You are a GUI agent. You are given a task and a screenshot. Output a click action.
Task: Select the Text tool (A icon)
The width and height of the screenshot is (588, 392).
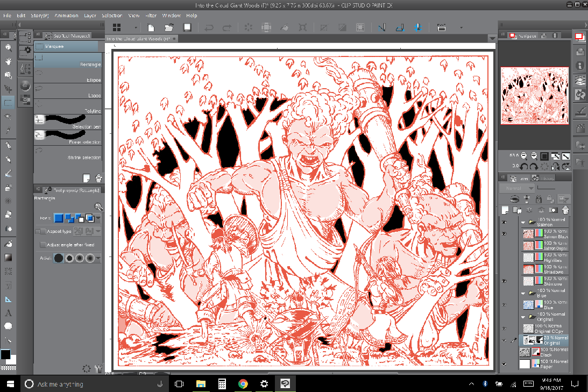coord(8,313)
